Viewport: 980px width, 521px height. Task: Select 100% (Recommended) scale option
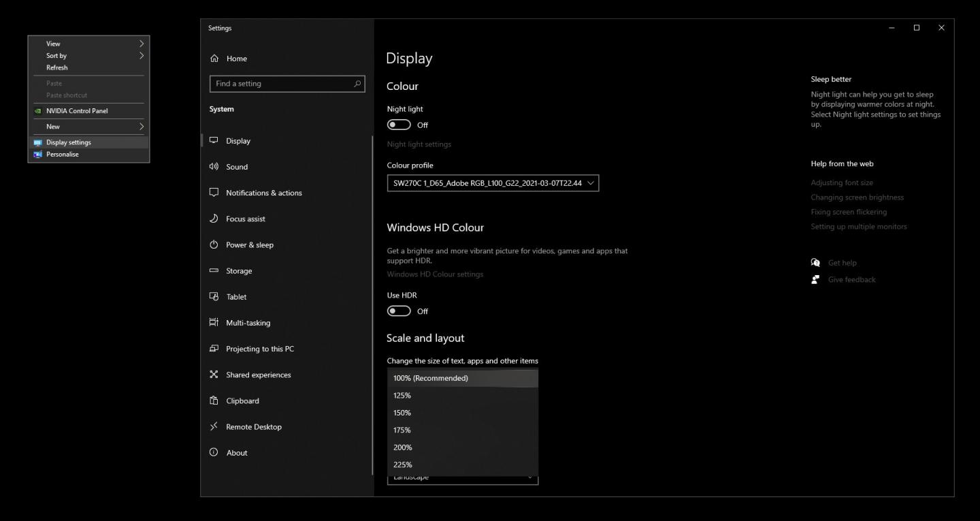pyautogui.click(x=431, y=378)
